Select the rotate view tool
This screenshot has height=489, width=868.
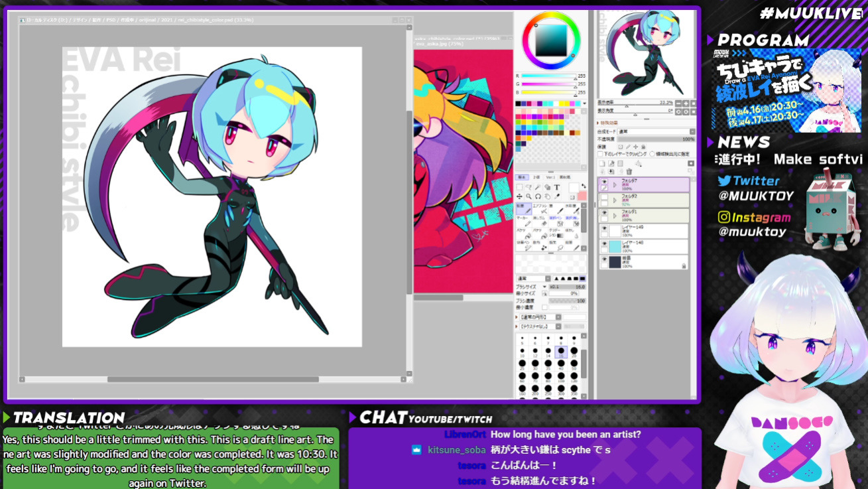(538, 196)
